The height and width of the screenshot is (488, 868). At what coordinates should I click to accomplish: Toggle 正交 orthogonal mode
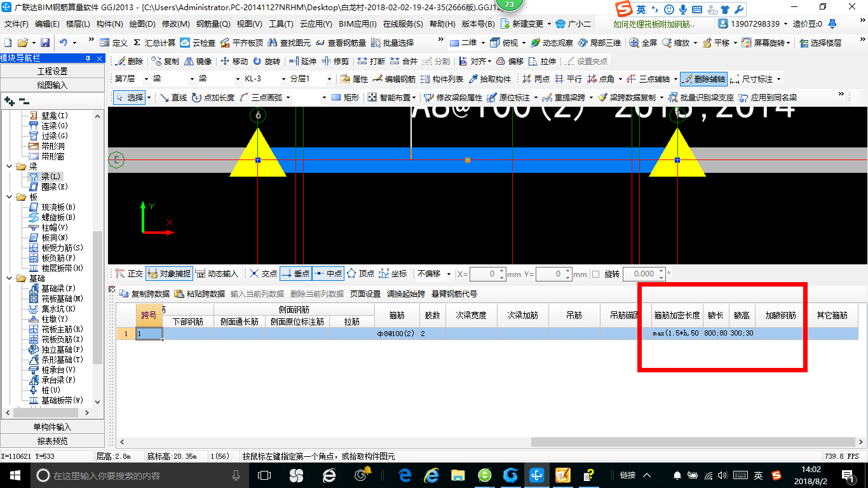[x=129, y=274]
